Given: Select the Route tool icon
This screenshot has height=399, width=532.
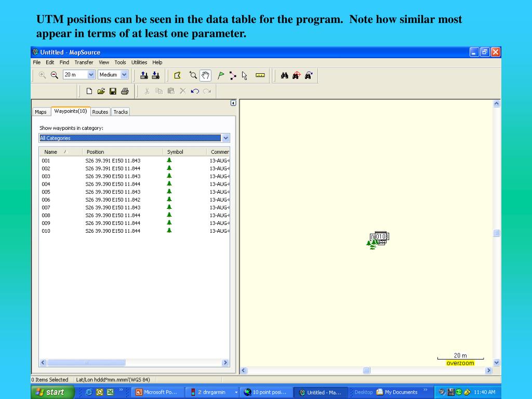Looking at the screenshot, I should click(233, 75).
